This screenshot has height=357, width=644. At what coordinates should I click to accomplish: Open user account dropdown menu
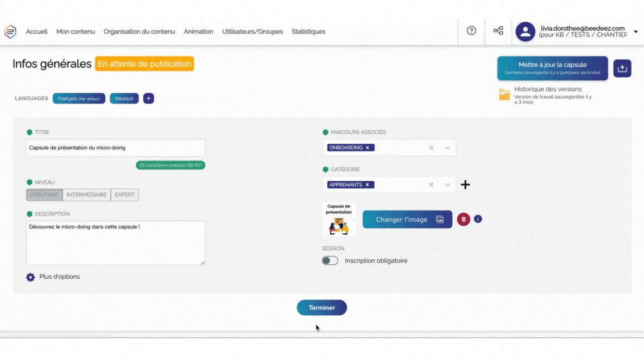coord(636,31)
